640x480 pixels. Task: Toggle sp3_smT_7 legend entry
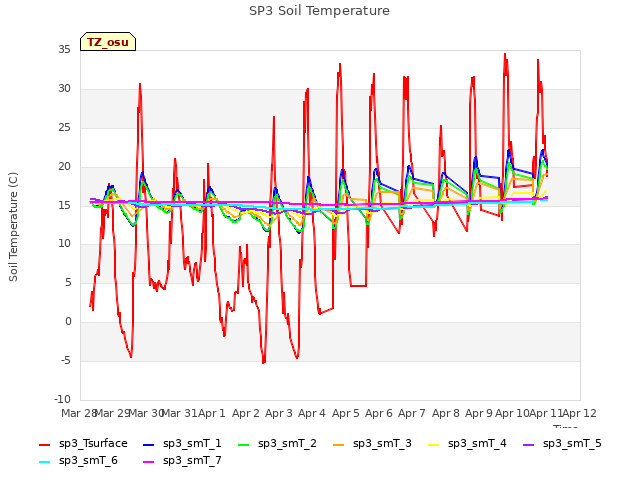[x=182, y=461]
